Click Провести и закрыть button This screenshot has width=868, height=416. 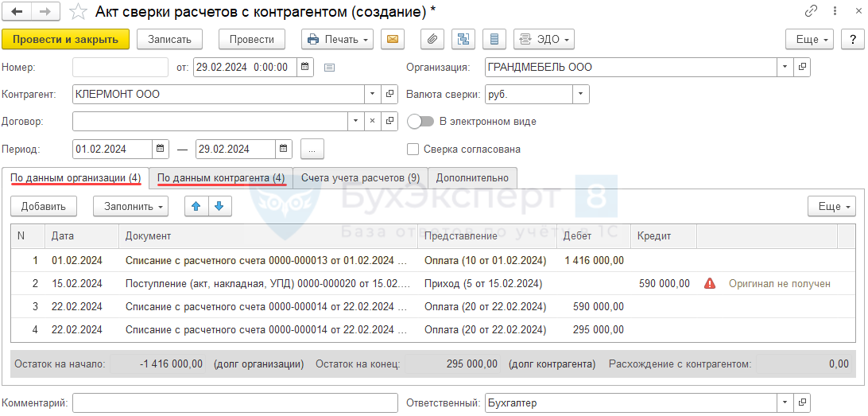[65, 39]
